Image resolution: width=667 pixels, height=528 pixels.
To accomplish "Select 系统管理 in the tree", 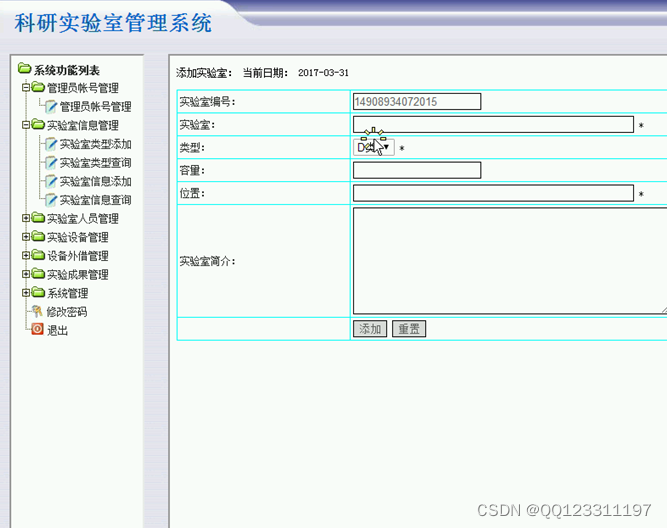I will [x=67, y=293].
